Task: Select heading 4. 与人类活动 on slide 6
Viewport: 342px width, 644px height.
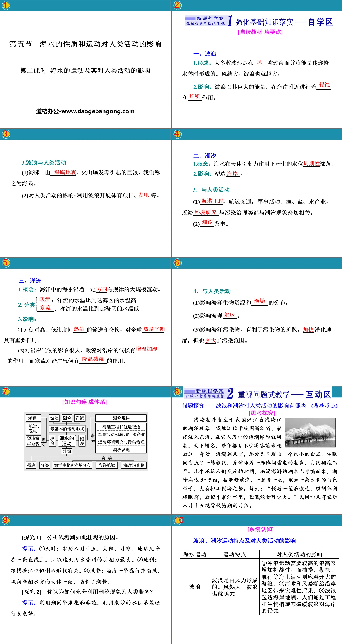Action: [x=212, y=291]
